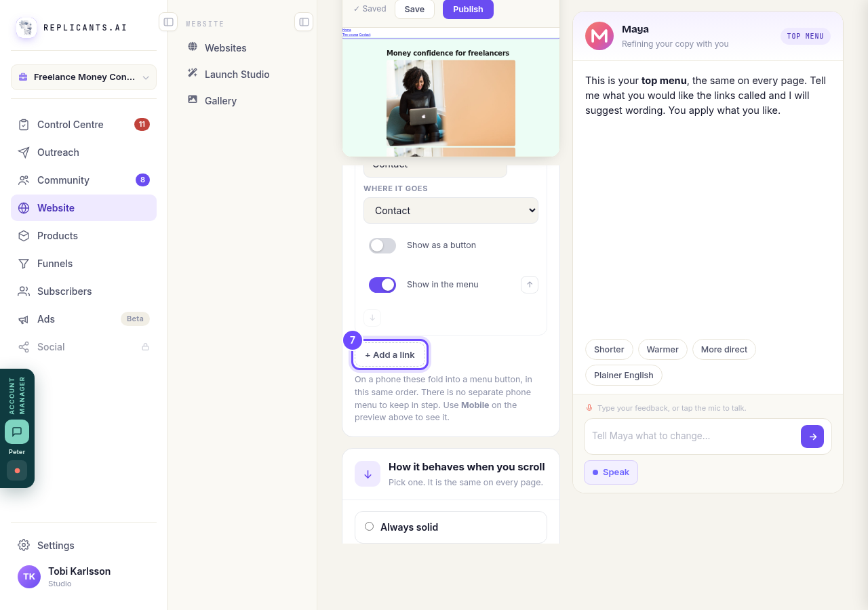Click the Save button
Image resolution: width=868 pixels, height=610 pixels.
[414, 9]
